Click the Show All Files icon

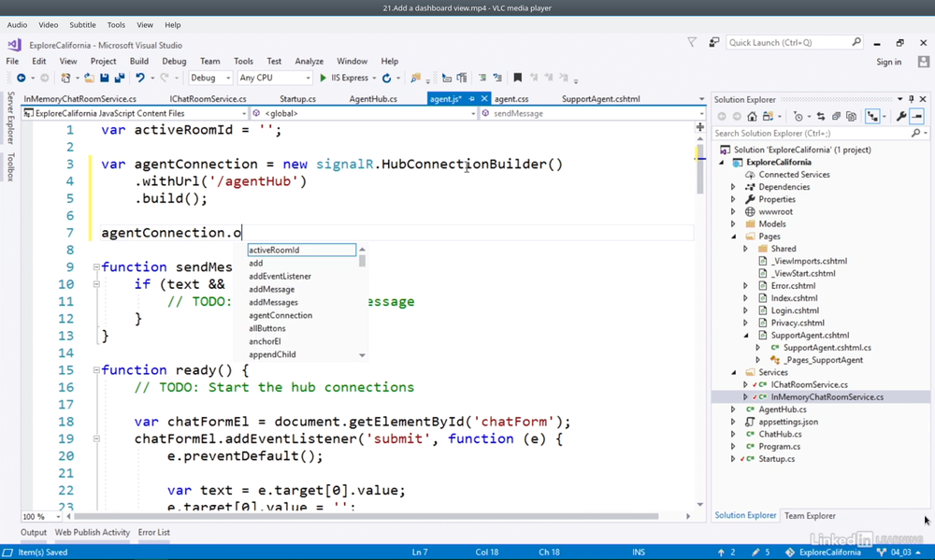point(851,116)
